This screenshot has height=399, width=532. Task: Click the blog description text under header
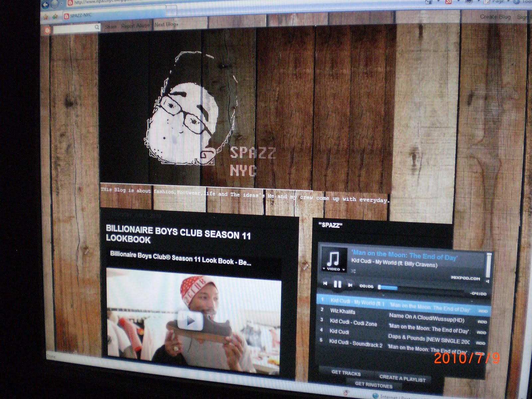245,196
